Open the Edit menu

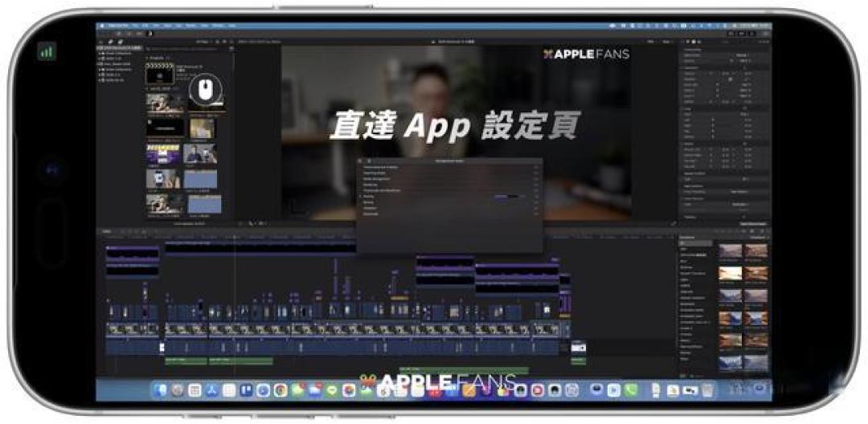(145, 26)
